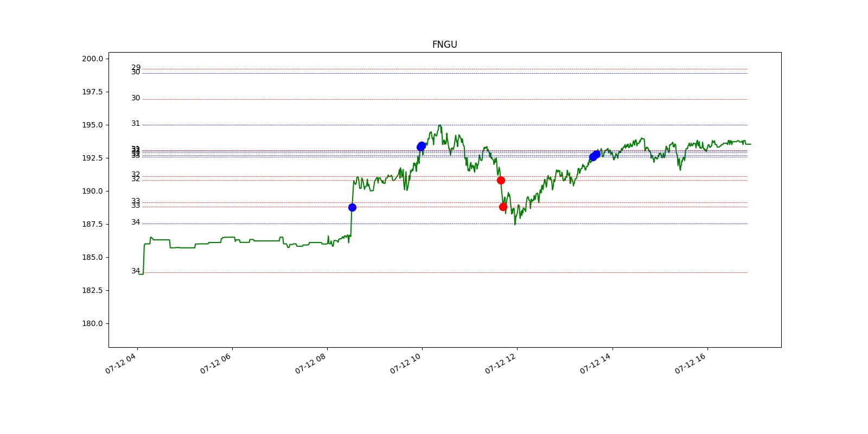868x434 pixels.
Task: Click the 195.0 y-axis tick label
Action: click(x=92, y=125)
